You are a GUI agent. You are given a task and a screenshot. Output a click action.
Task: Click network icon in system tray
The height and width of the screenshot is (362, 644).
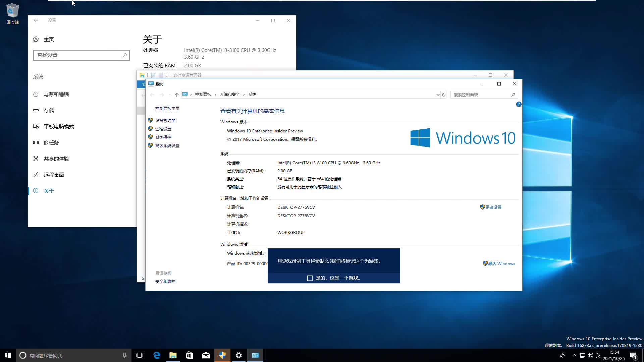tap(582, 355)
